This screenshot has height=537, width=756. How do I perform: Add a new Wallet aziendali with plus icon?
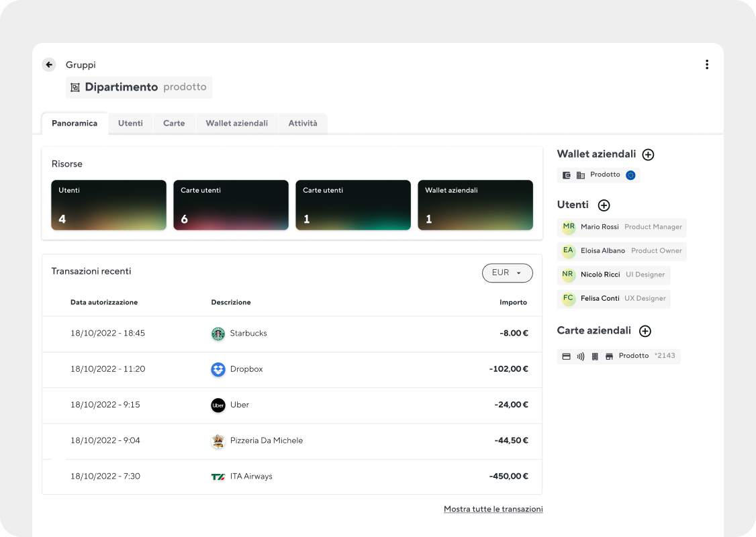[648, 155]
